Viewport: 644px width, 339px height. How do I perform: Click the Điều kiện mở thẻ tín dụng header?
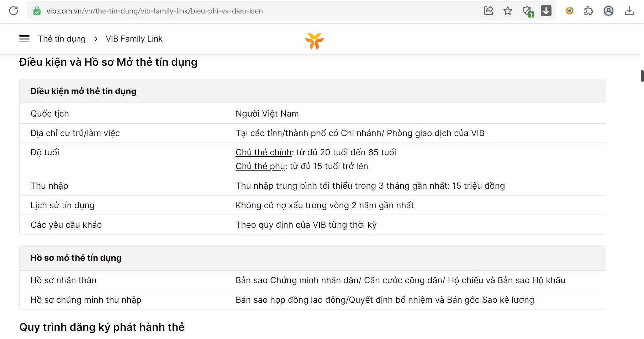pyautogui.click(x=83, y=91)
